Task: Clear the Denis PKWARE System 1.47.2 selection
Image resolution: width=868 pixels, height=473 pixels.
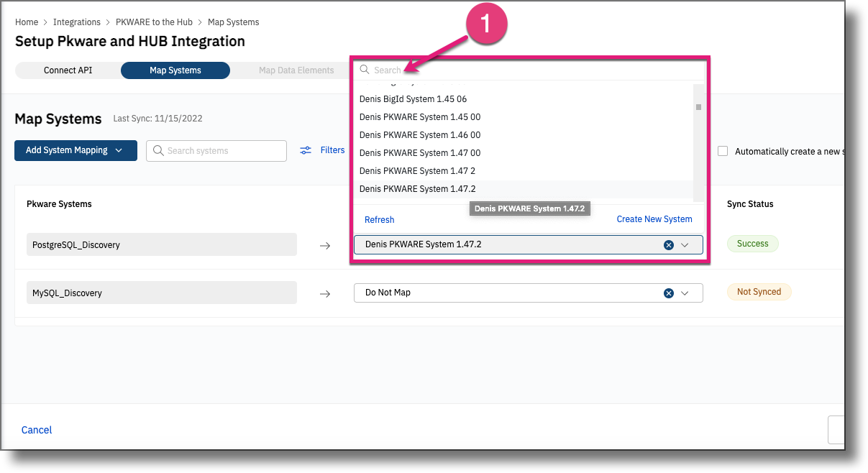Action: coord(668,244)
